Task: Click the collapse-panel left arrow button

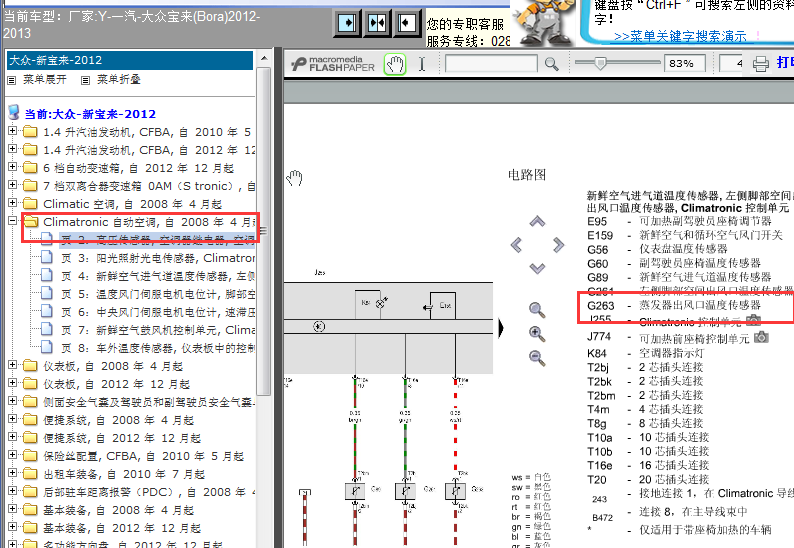Action: 407,23
